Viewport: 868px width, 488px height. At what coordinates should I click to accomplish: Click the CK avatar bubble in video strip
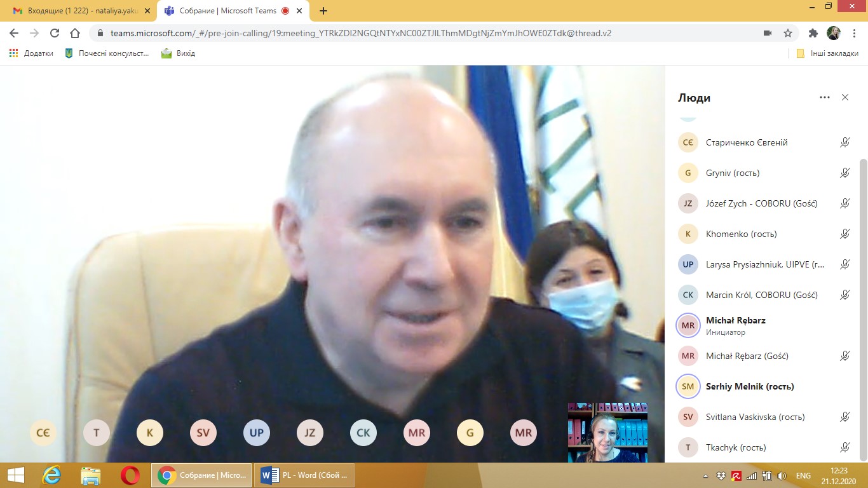(363, 433)
